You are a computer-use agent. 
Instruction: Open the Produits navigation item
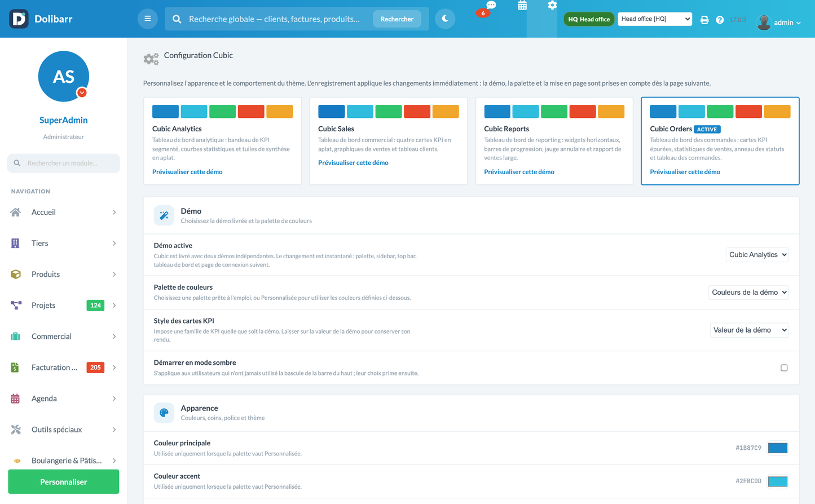[64, 274]
